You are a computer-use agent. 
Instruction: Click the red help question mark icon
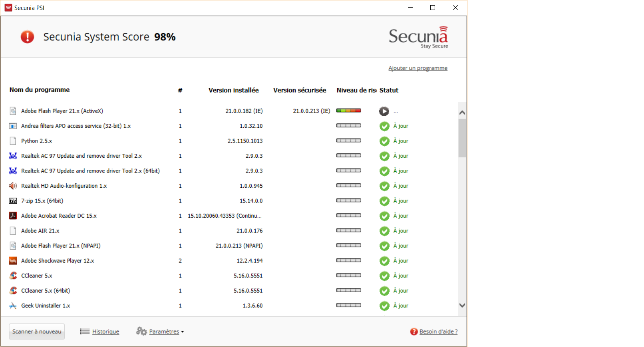(414, 331)
